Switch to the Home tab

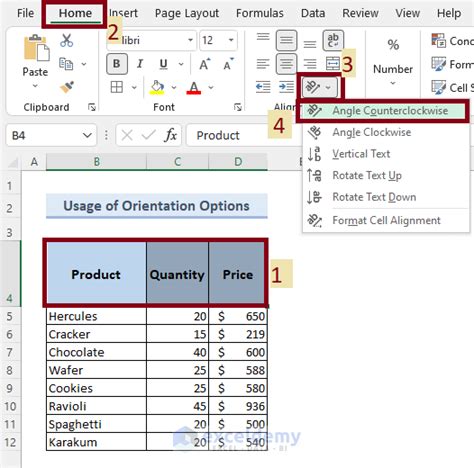(75, 13)
